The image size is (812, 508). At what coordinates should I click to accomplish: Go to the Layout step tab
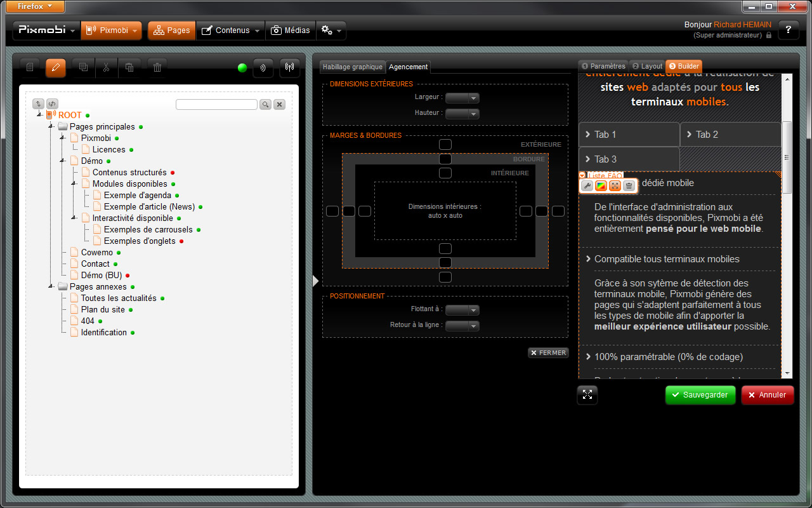647,66
